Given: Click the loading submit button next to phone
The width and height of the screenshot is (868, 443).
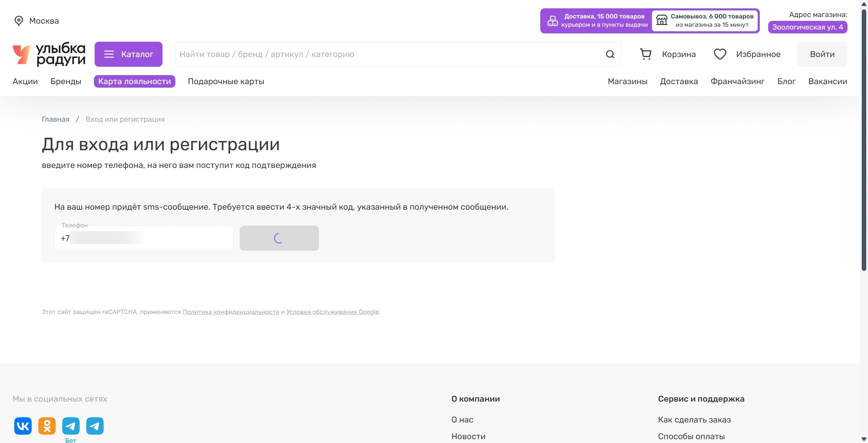Looking at the screenshot, I should (x=279, y=238).
